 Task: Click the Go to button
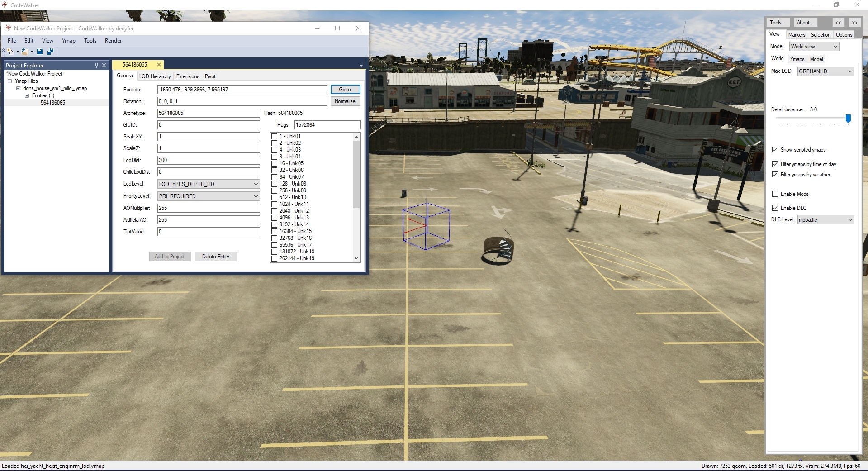click(x=345, y=90)
